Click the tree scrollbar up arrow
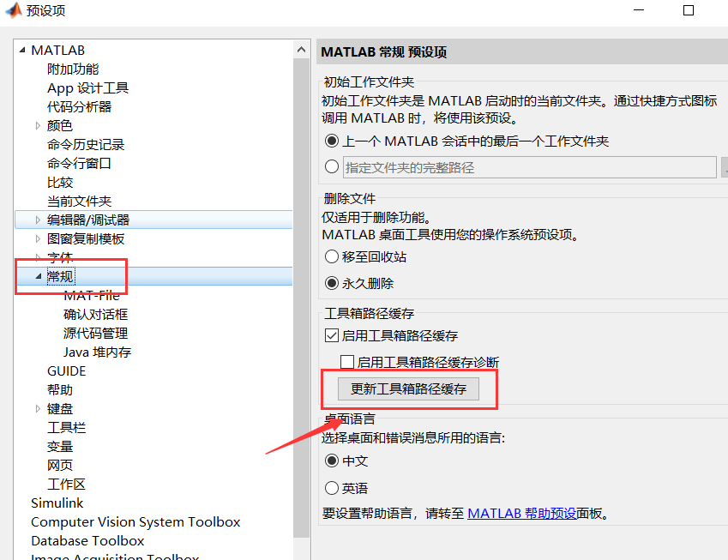This screenshot has height=560, width=728. 301,50
